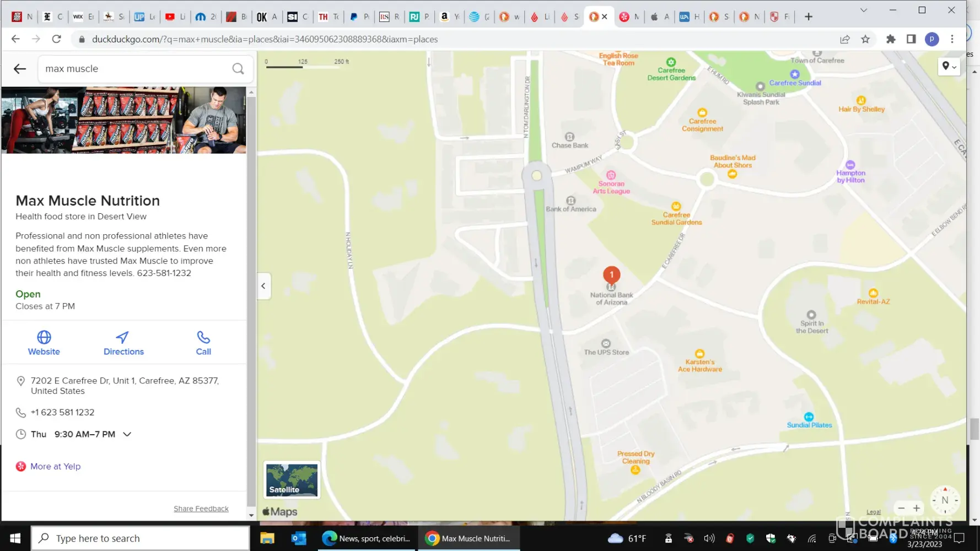This screenshot has height=551, width=980.
Task: Open Chrome three-dot menu
Action: pyautogui.click(x=952, y=39)
